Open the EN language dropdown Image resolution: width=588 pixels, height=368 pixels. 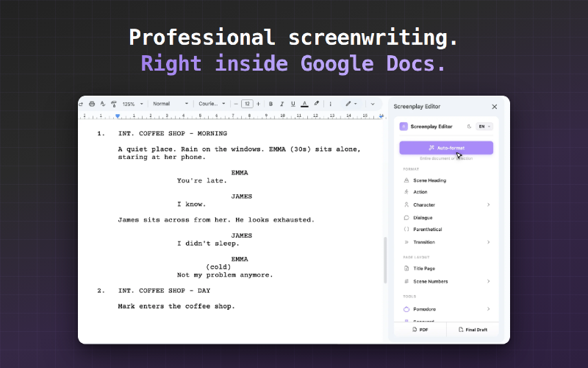pos(484,127)
